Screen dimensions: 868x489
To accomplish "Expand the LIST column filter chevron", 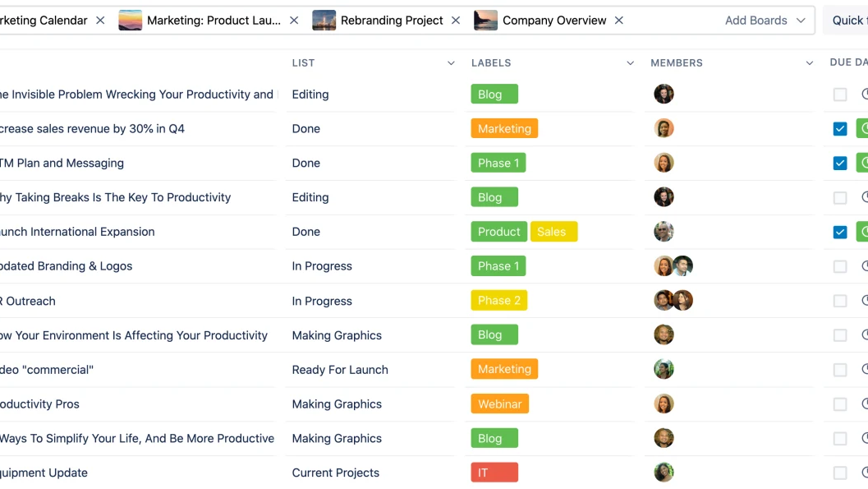I will [451, 63].
